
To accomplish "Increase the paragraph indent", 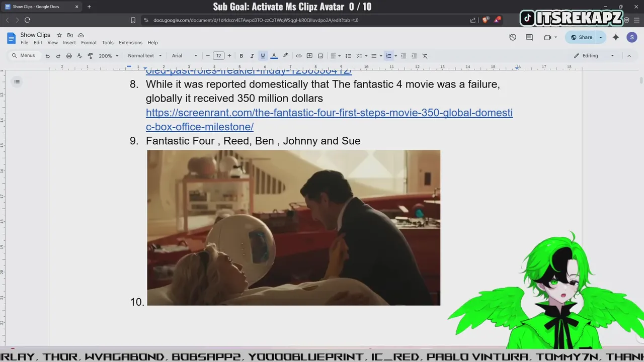I will (x=414, y=56).
